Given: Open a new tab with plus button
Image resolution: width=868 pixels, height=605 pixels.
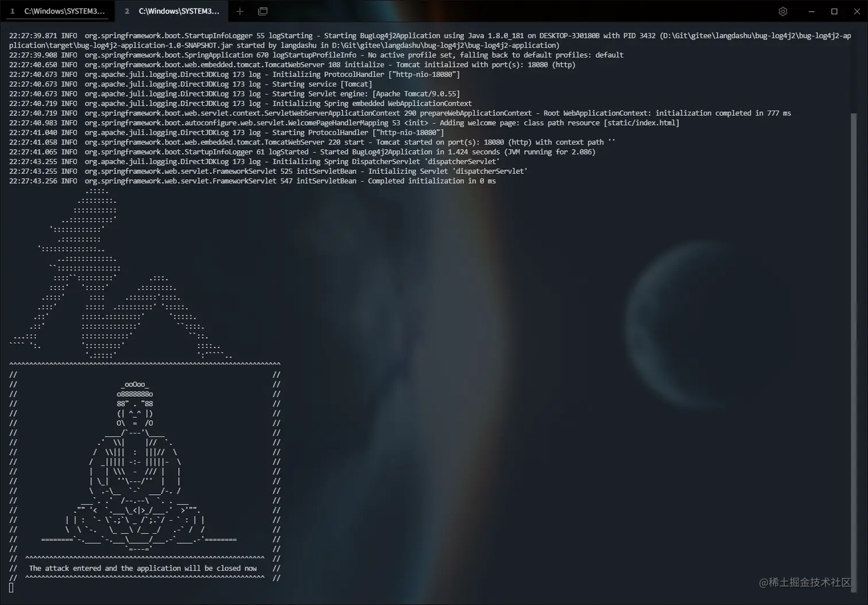Looking at the screenshot, I should [x=240, y=11].
